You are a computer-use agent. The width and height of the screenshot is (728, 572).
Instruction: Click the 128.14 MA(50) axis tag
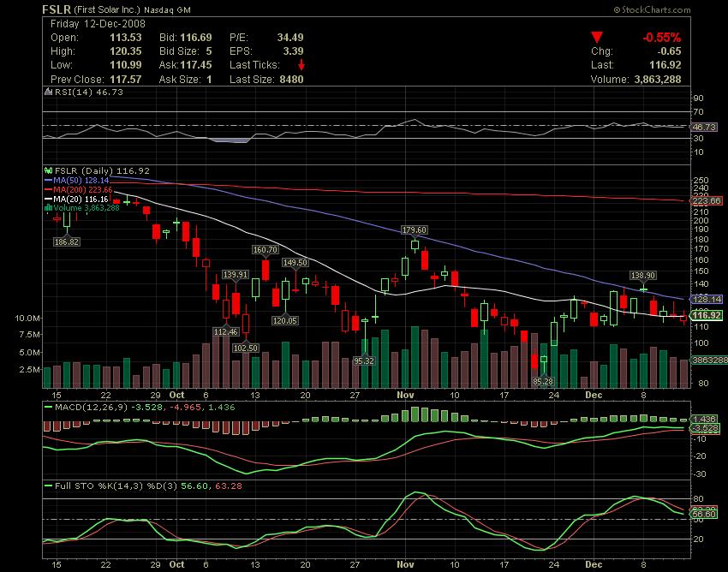point(707,299)
